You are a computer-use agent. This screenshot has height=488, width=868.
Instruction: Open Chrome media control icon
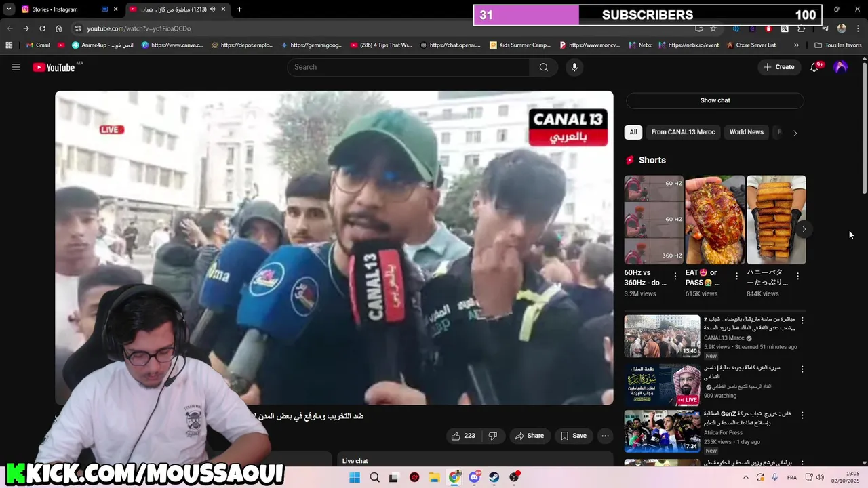pyautogui.click(x=825, y=28)
